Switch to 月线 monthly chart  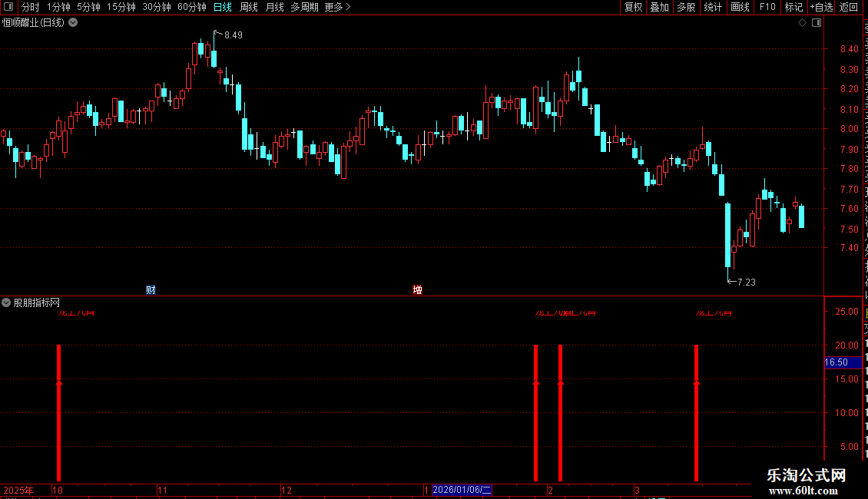click(x=274, y=7)
